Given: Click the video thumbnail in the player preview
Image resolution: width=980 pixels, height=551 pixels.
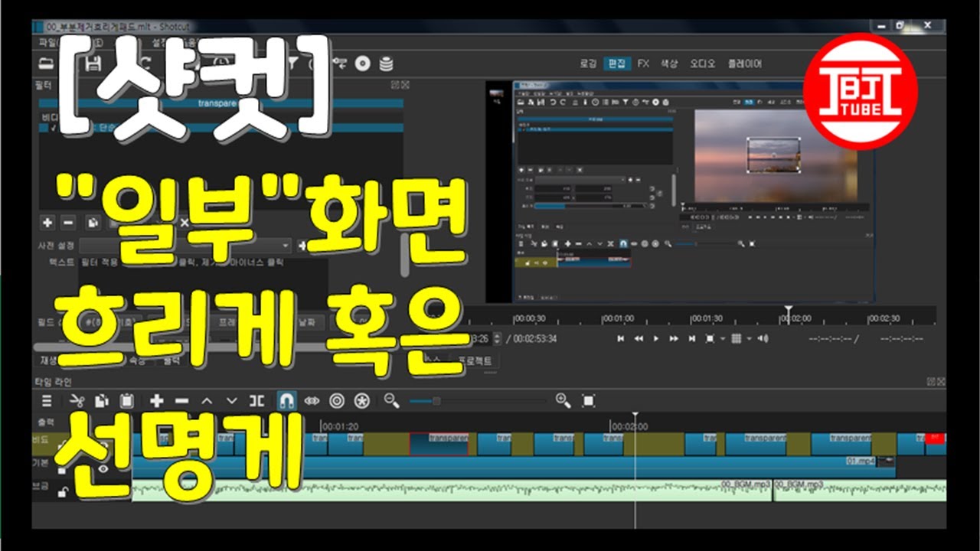Looking at the screenshot, I should (773, 156).
